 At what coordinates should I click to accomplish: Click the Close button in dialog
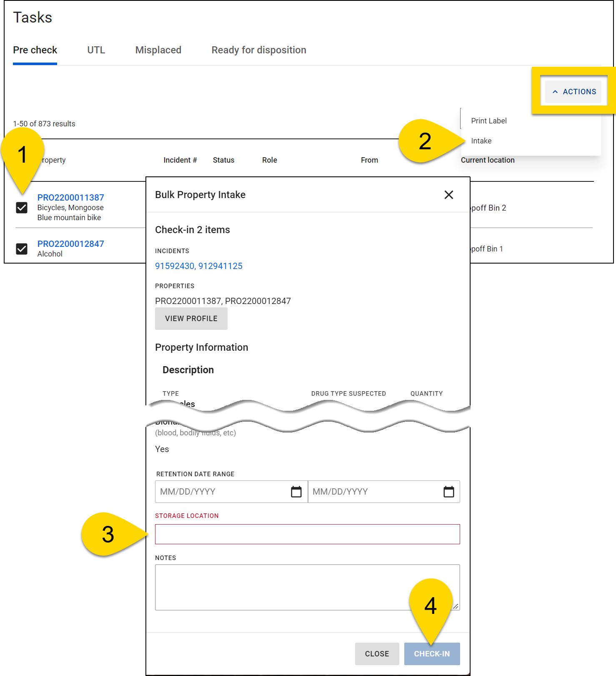[377, 654]
